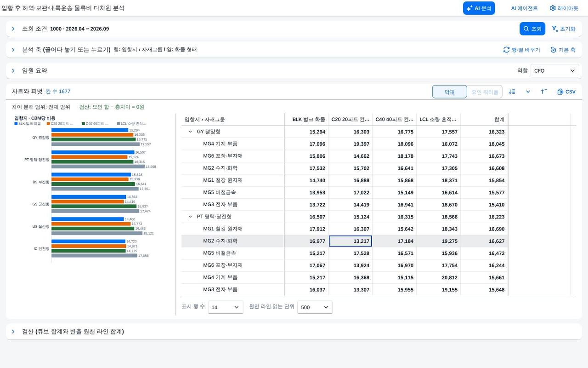Open the 원천 라인 읽는 단위 dropdown
Image resolution: width=588 pixels, height=368 pixels.
point(315,307)
